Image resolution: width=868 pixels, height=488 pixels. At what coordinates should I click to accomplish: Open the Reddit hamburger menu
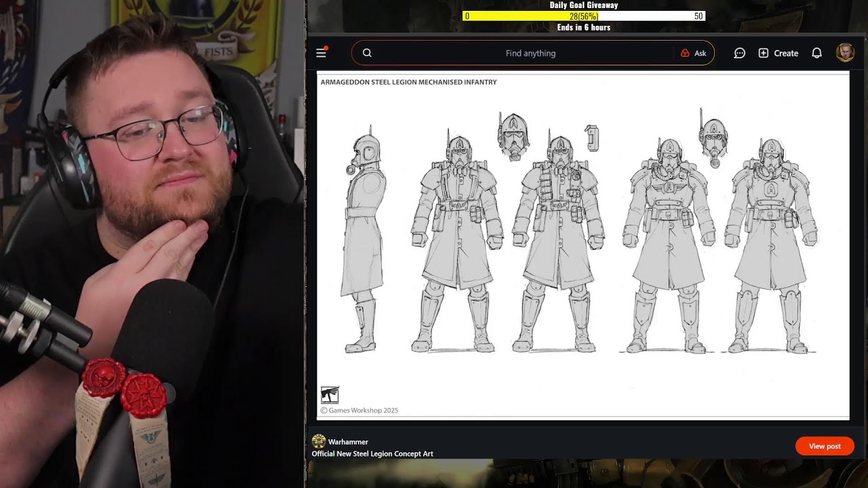[x=321, y=53]
